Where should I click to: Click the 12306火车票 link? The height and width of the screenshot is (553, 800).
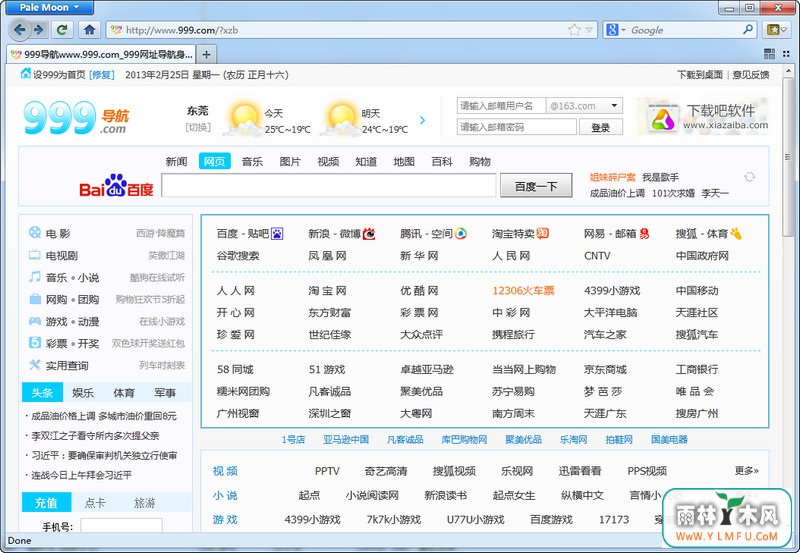[523, 291]
